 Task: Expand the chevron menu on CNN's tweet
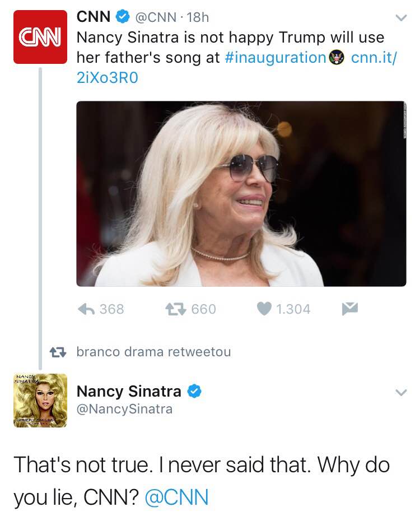tap(400, 18)
